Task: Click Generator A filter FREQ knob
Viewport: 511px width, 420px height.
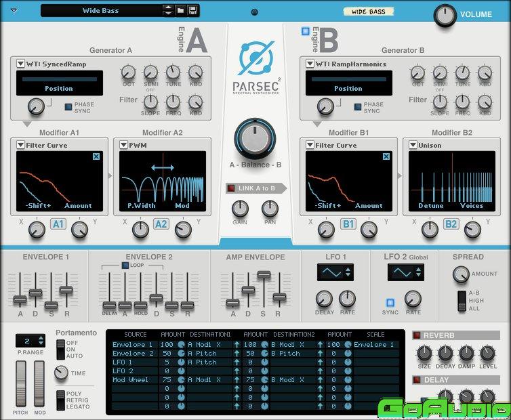Action: (173, 102)
